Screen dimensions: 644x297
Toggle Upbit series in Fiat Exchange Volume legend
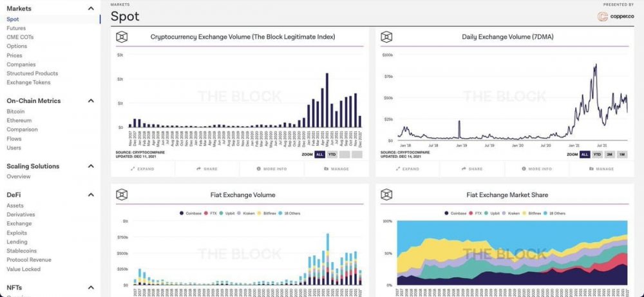pos(227,213)
